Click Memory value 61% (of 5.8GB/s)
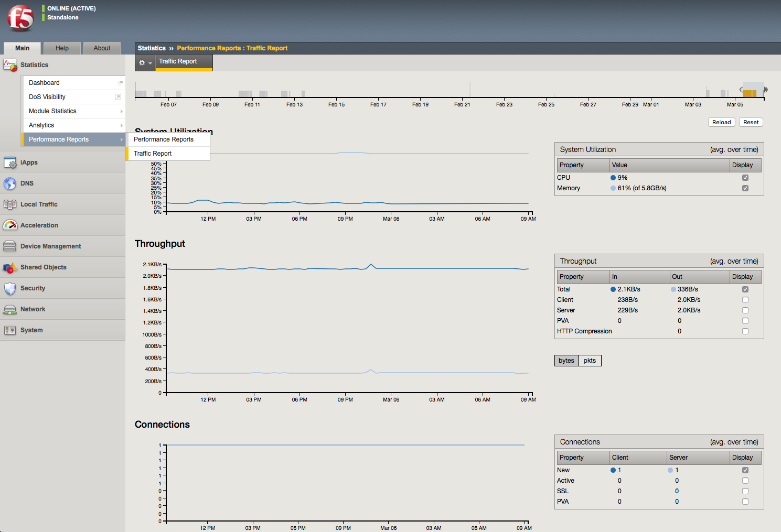781x532 pixels. pos(642,188)
